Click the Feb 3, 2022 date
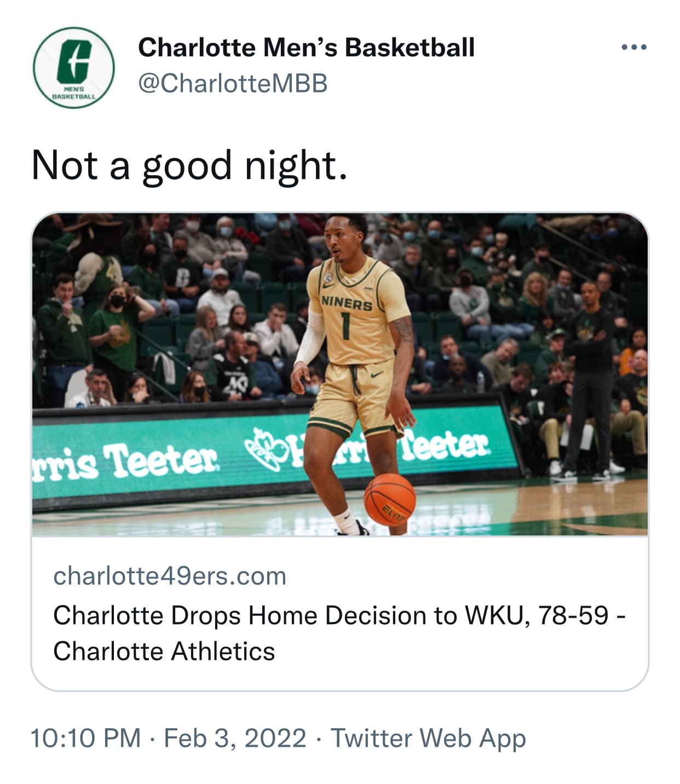 point(235,738)
